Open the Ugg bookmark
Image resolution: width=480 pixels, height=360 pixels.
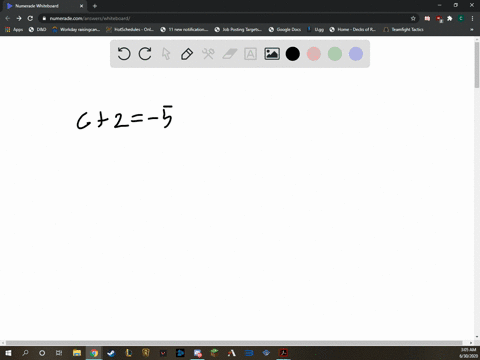coord(316,29)
